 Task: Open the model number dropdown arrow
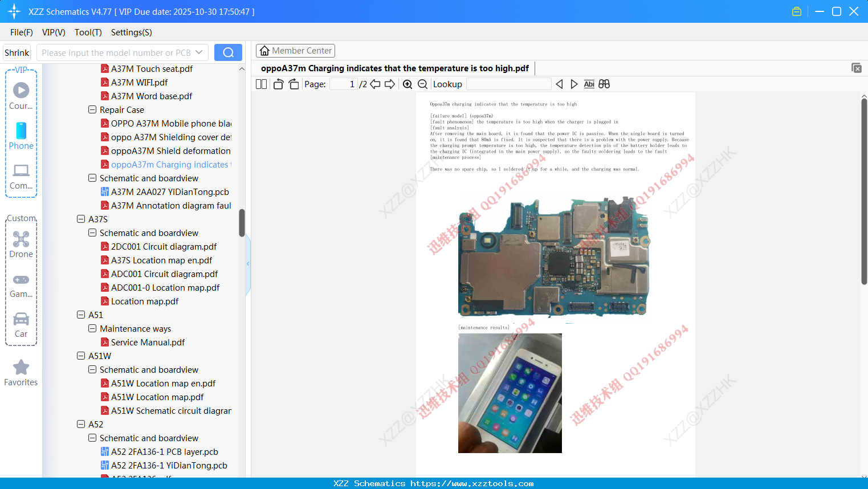click(199, 52)
